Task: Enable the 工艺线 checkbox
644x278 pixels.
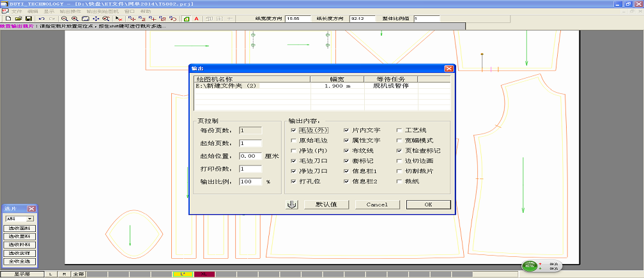Action: [399, 130]
